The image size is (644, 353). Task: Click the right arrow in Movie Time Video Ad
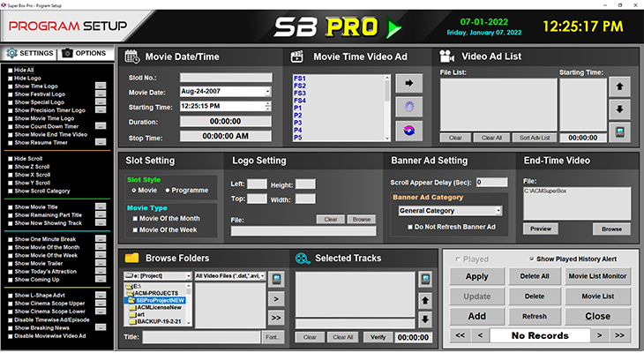408,83
